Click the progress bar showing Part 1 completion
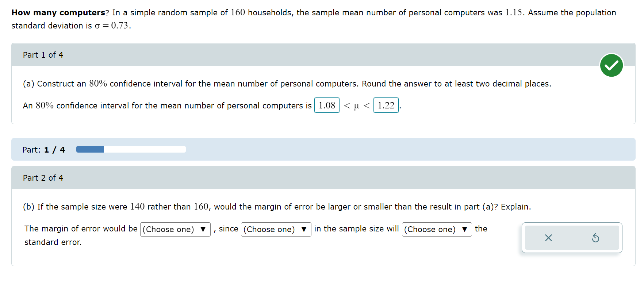644x284 pixels. tap(130, 149)
